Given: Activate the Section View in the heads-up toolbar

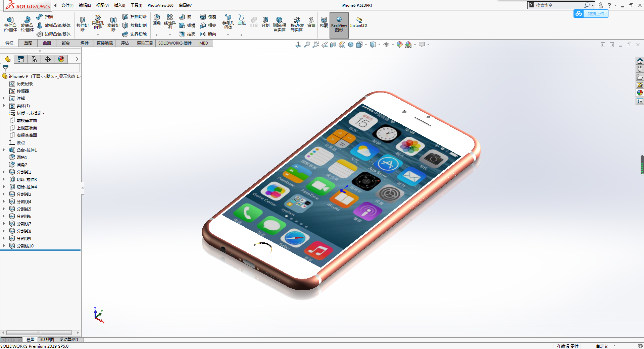Looking at the screenshot, I should (x=333, y=44).
